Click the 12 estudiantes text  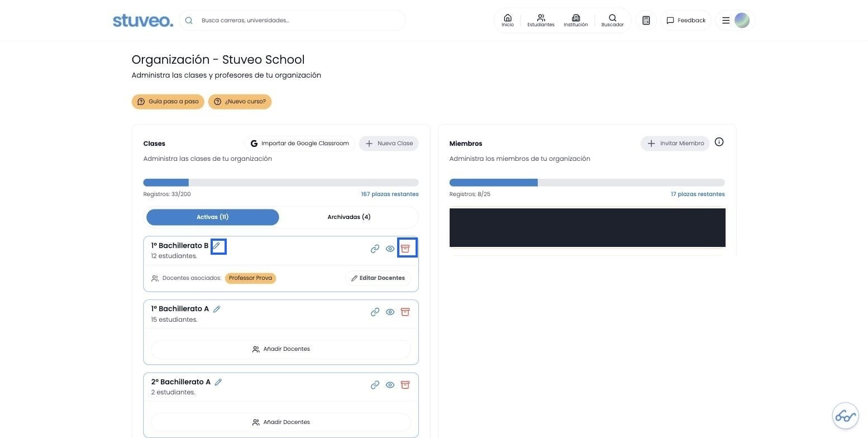point(174,256)
